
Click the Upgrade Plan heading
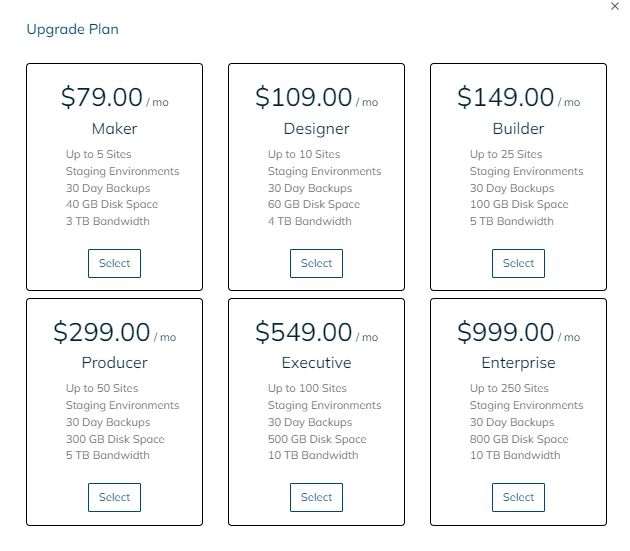click(72, 29)
